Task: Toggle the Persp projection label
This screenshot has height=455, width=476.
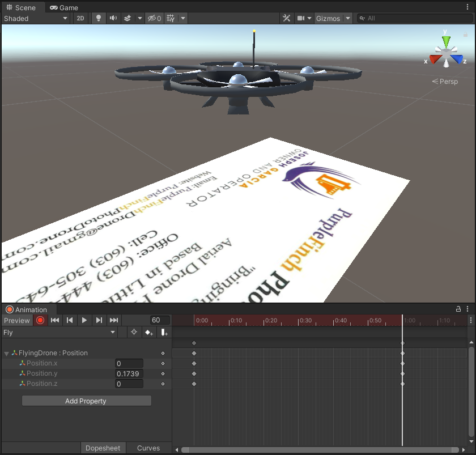Action: pos(445,82)
